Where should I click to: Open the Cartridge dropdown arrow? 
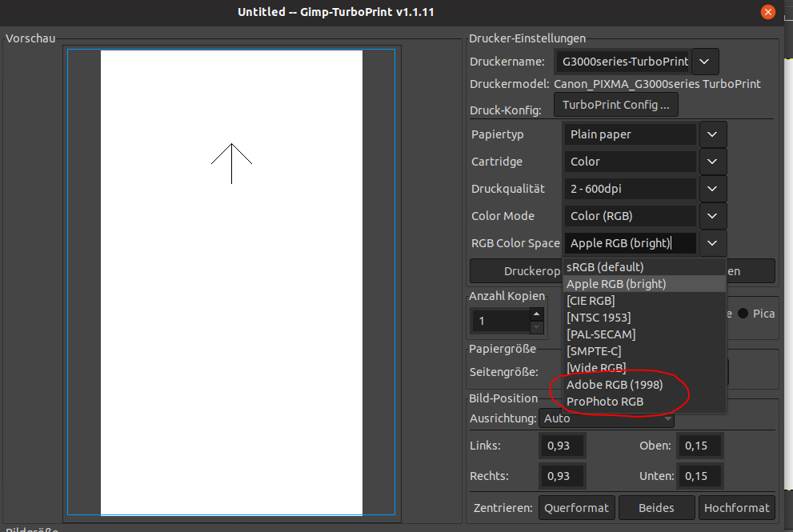712,162
